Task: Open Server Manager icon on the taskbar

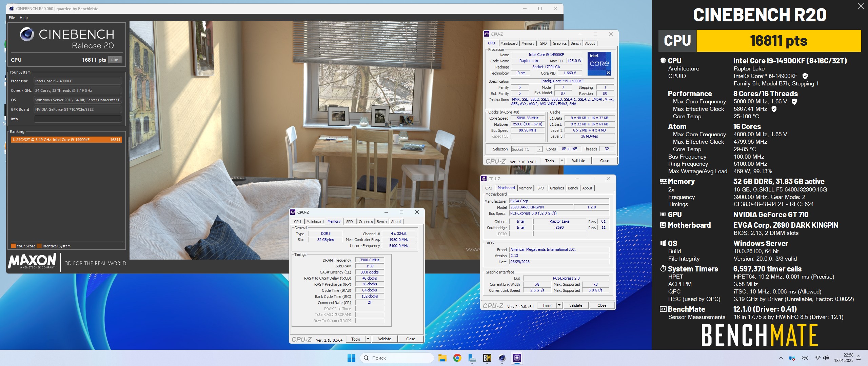Action: coord(472,358)
